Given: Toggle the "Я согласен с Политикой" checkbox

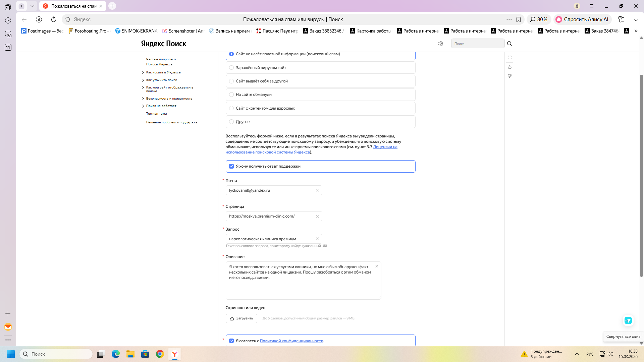Looking at the screenshot, I should click(231, 341).
